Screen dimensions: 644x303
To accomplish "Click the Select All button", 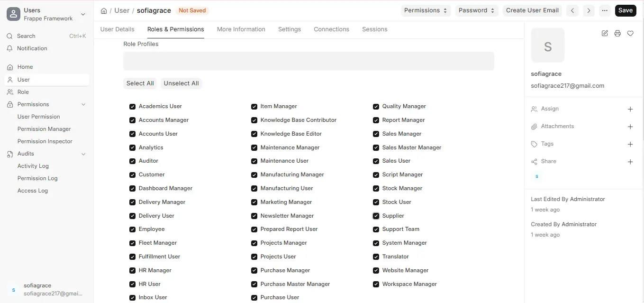I will [x=140, y=83].
